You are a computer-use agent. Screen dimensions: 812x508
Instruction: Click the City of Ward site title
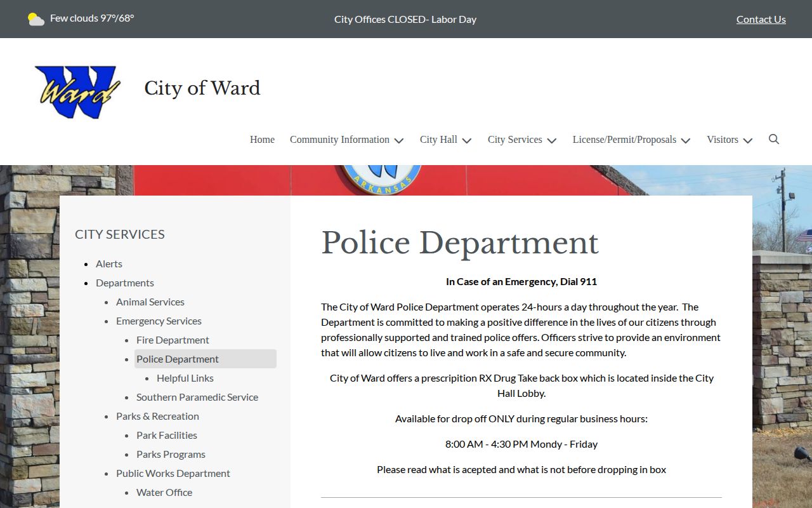[x=202, y=88]
